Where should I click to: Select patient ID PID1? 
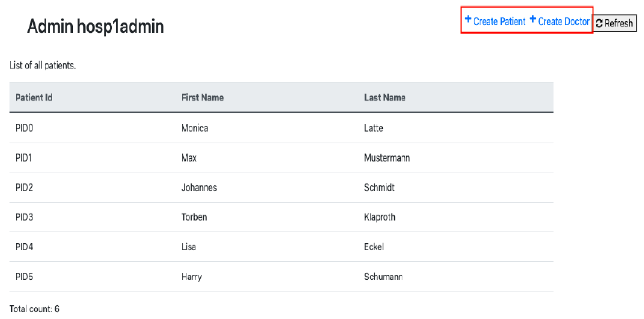pyautogui.click(x=23, y=158)
